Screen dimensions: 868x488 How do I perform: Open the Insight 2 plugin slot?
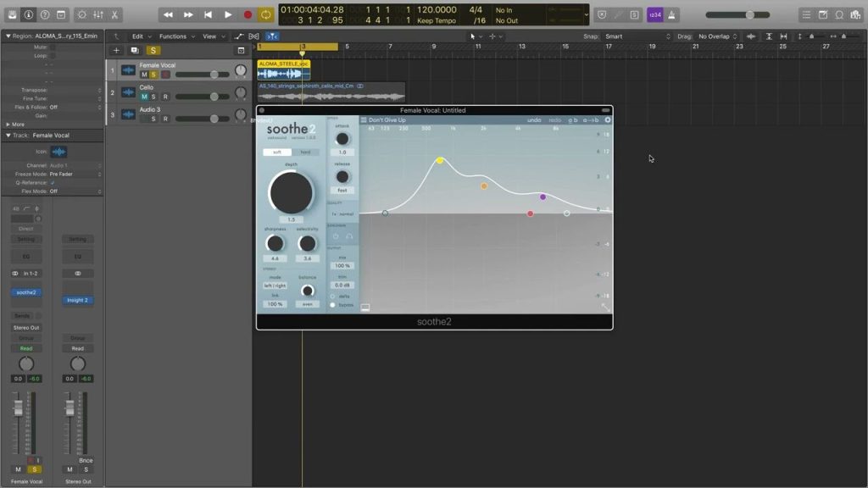point(77,299)
